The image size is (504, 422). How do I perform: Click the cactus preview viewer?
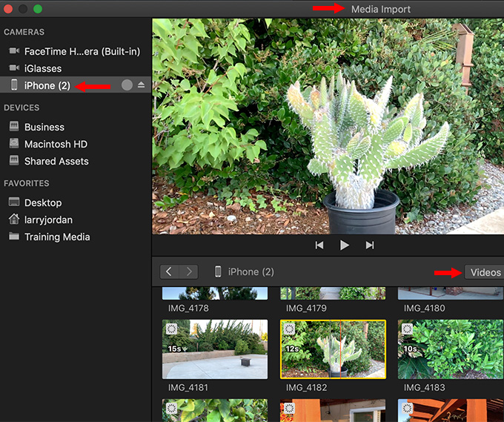328,126
